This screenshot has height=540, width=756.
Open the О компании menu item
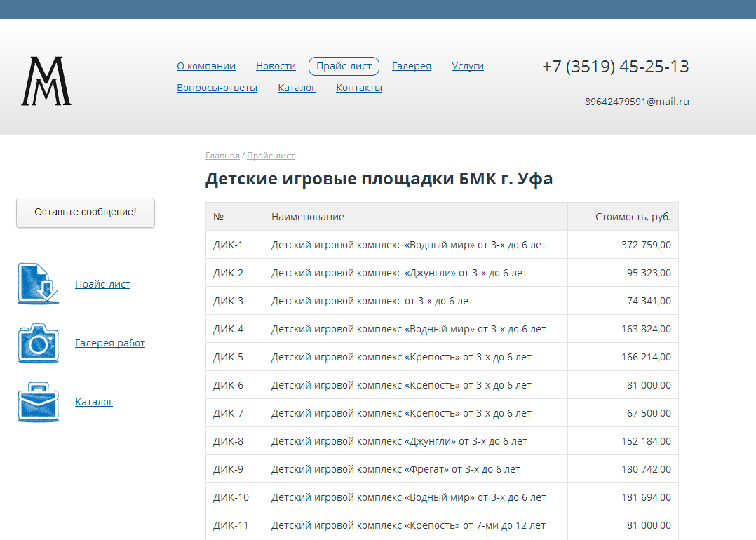[x=206, y=66]
